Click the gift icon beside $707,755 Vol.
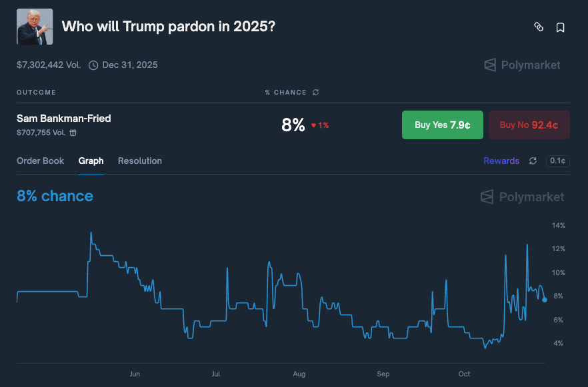588x387 pixels. click(x=73, y=133)
